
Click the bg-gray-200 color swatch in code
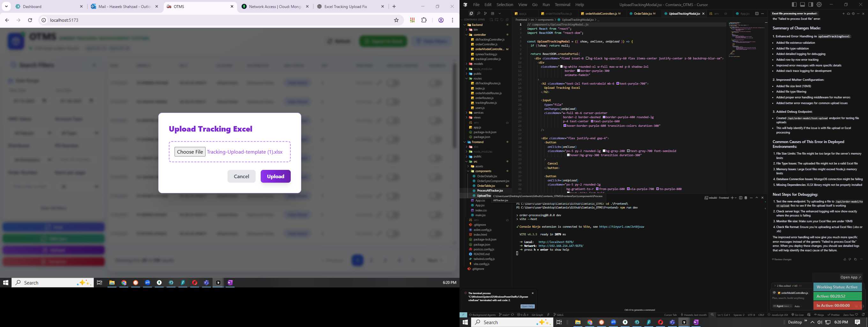click(604, 151)
